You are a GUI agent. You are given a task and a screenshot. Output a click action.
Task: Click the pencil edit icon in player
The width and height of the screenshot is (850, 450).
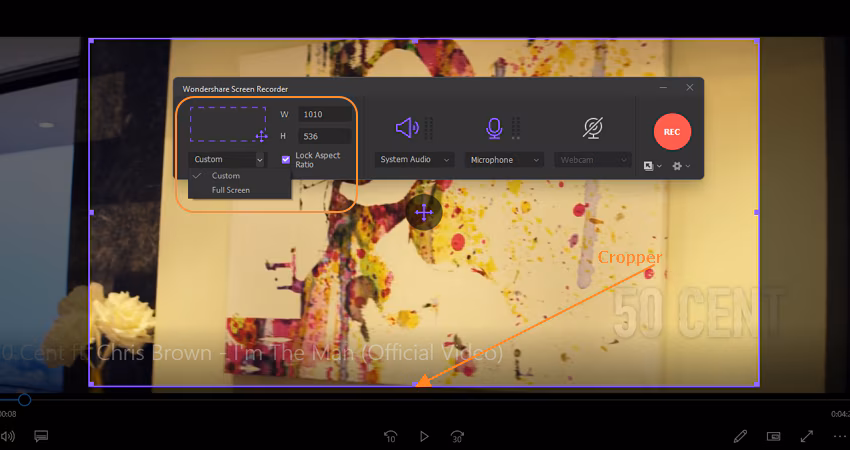tap(740, 436)
